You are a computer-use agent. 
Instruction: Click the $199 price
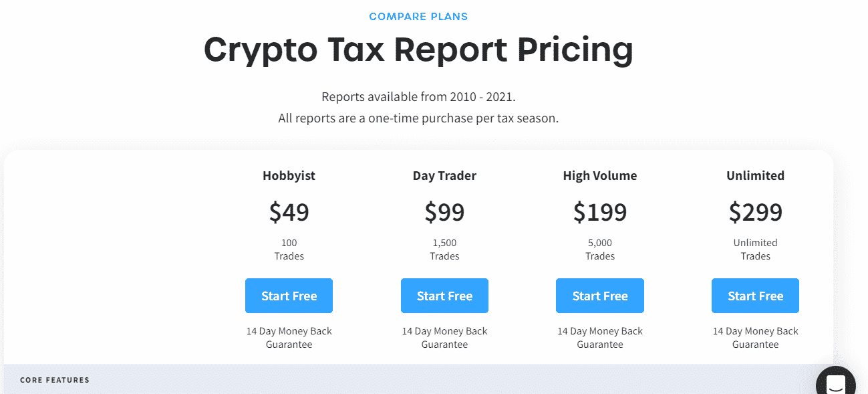click(x=600, y=212)
